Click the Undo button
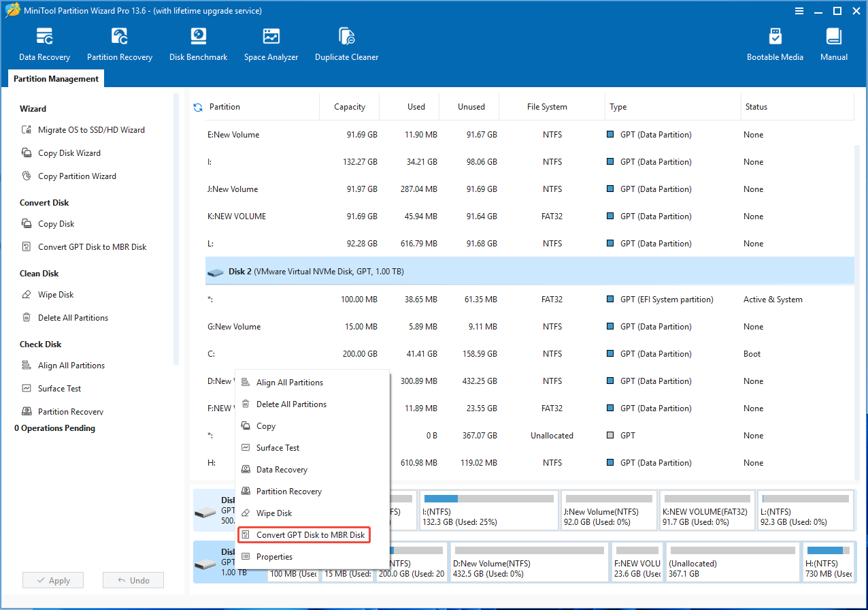The width and height of the screenshot is (868, 610). tap(133, 579)
